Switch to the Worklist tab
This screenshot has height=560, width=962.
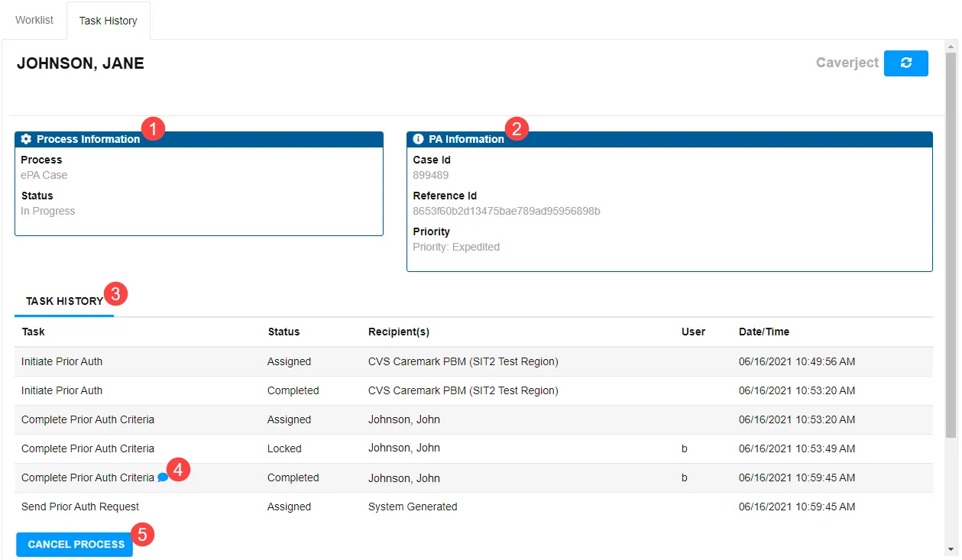[x=34, y=20]
